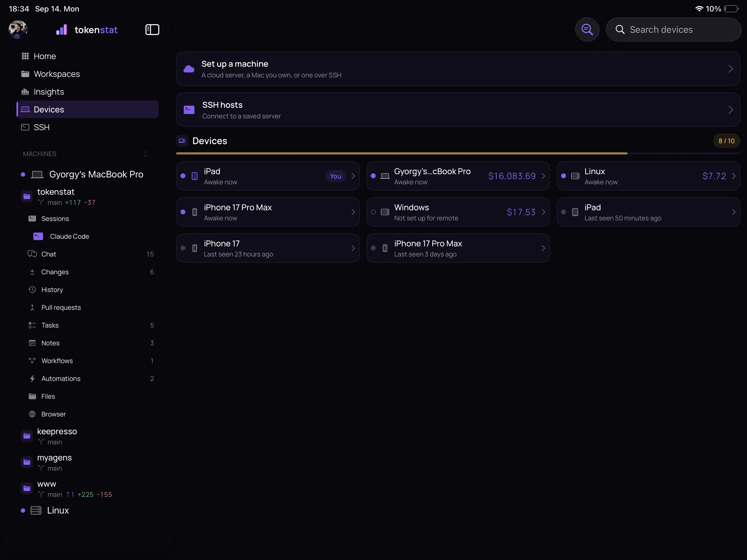This screenshot has width=747, height=560.
Task: Select Devices in the sidebar
Action: click(87, 109)
